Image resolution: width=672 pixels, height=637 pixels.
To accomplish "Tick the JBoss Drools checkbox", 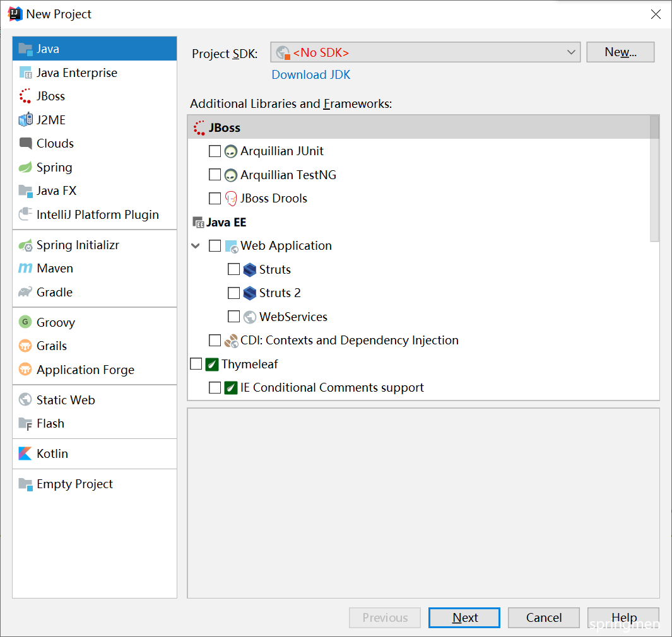I will coord(215,198).
